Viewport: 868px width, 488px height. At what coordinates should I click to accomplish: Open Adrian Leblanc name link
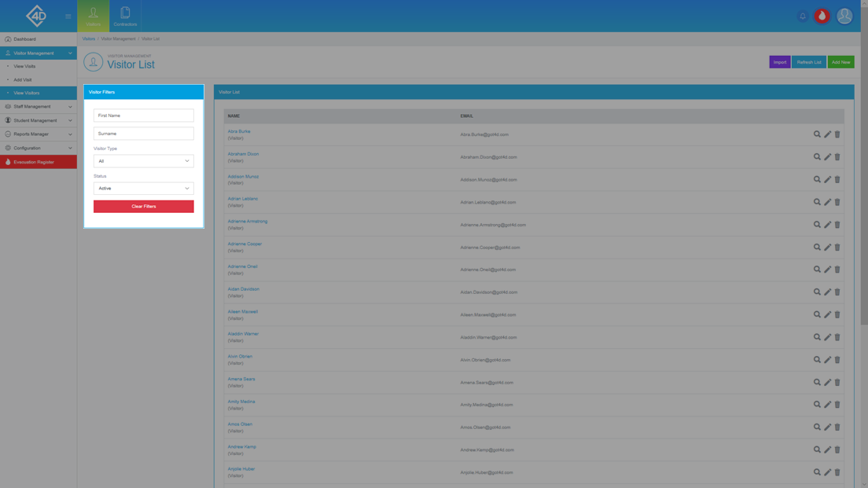242,199
